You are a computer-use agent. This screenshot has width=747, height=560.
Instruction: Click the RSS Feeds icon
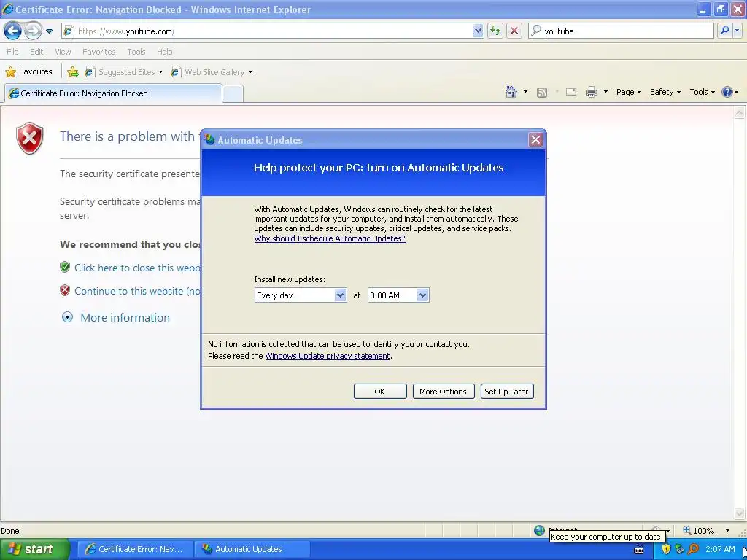[x=542, y=93]
